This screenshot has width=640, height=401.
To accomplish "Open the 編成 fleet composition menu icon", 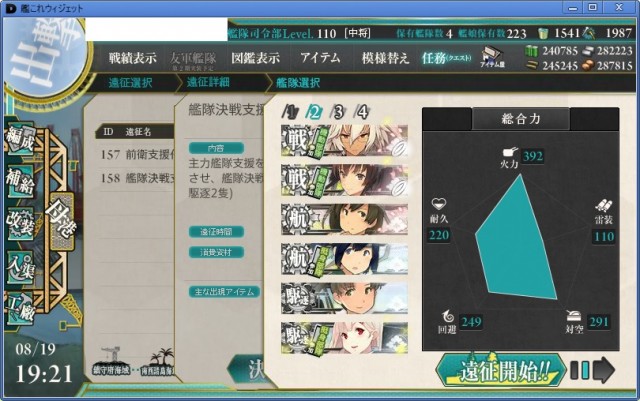I will 20,139.
